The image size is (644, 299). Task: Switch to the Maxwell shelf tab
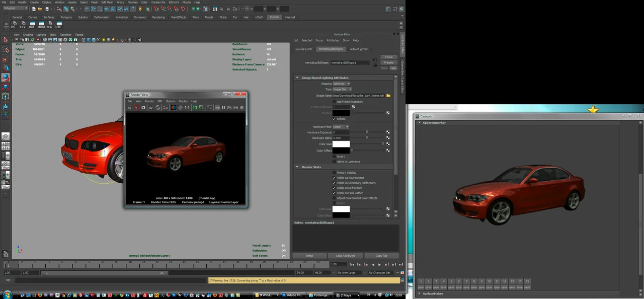pyautogui.click(x=290, y=17)
